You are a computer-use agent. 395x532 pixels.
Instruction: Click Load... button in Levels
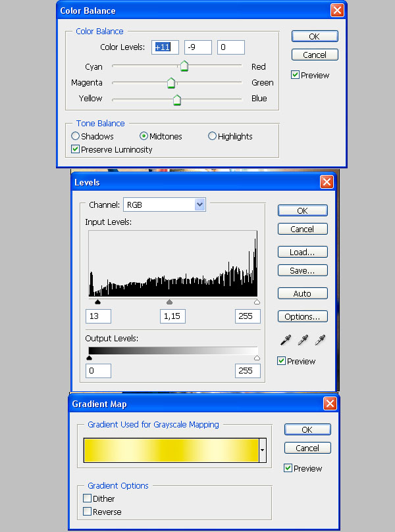[x=303, y=252]
